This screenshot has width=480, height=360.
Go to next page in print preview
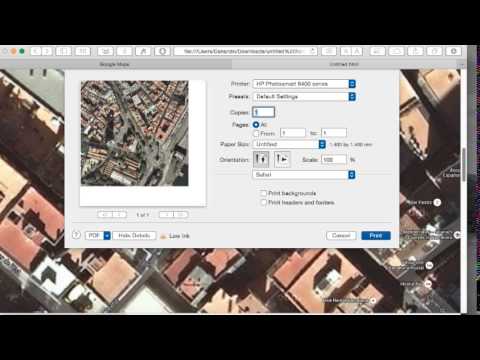166,215
